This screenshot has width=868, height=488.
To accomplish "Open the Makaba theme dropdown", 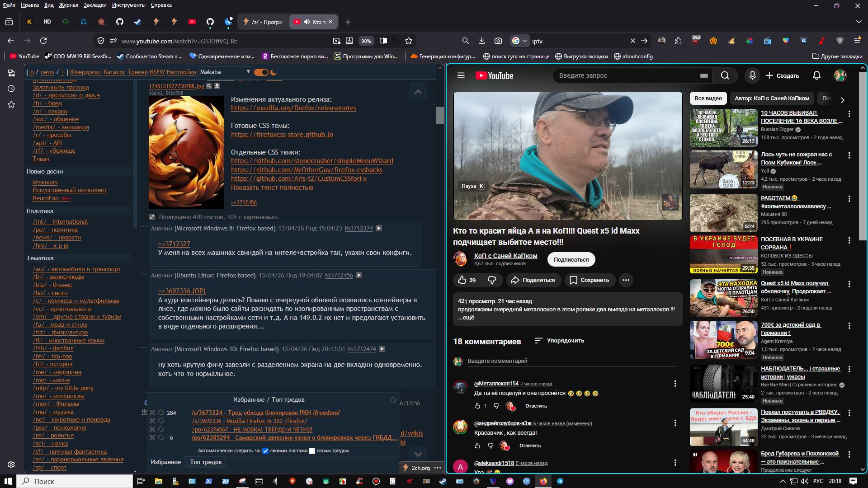I will point(225,72).
